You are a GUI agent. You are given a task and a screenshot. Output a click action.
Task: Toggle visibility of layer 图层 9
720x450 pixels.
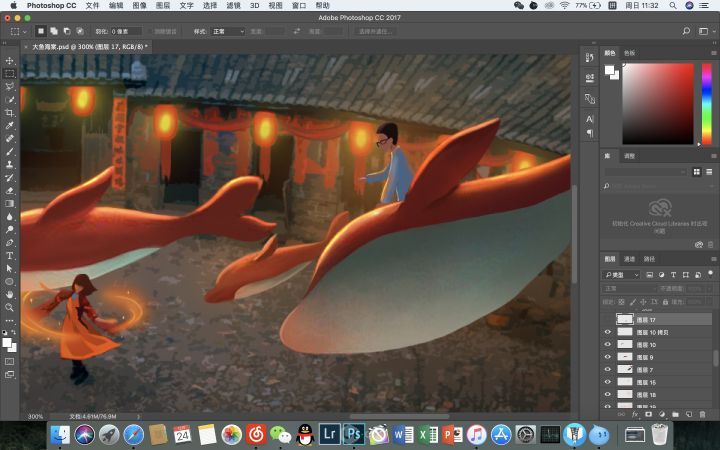[608, 357]
